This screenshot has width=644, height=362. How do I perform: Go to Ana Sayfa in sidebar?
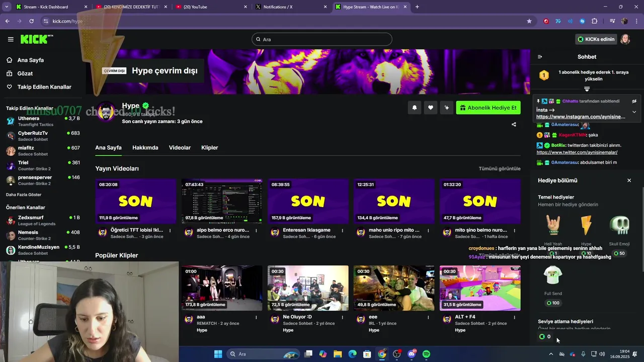[x=30, y=60]
